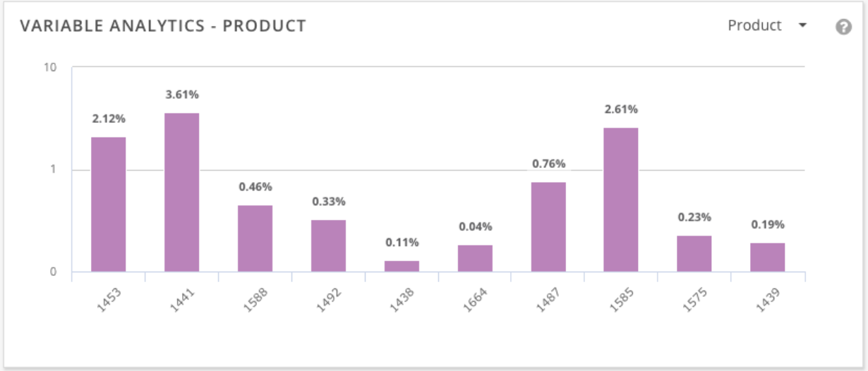Select the smallest bar, product 1438
868x371 pixels.
click(402, 267)
